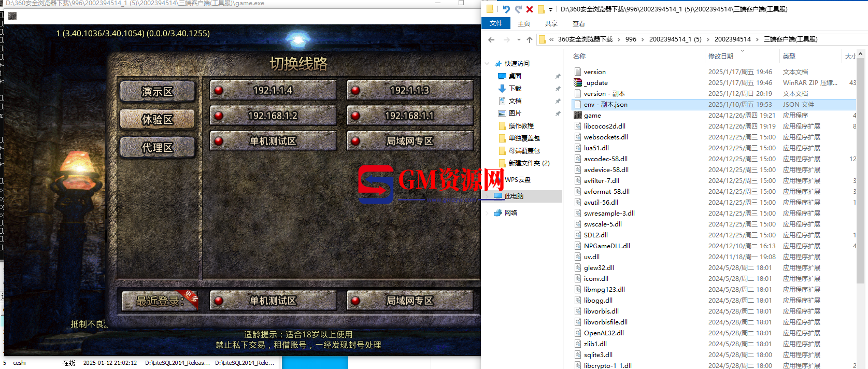Expand the breadcrumb arrow after 996

(x=643, y=39)
